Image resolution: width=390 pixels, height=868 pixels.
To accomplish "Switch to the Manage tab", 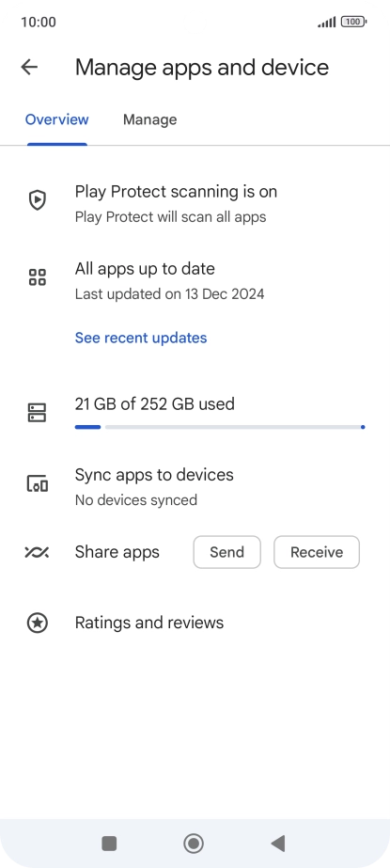I will [x=150, y=119].
